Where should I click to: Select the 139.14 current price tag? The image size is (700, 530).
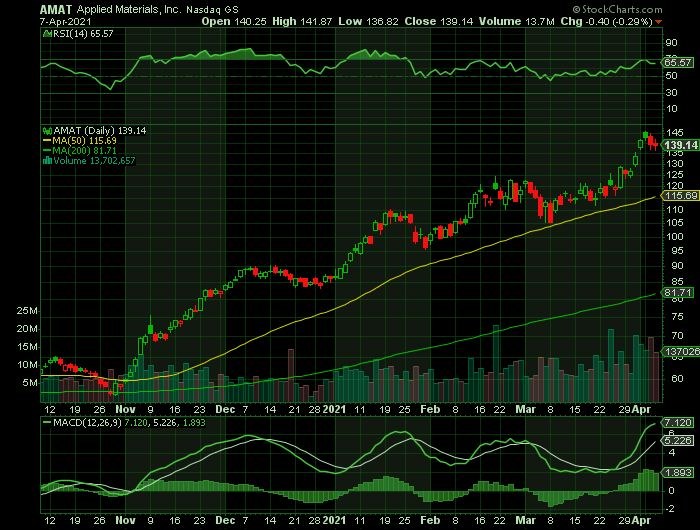(678, 145)
